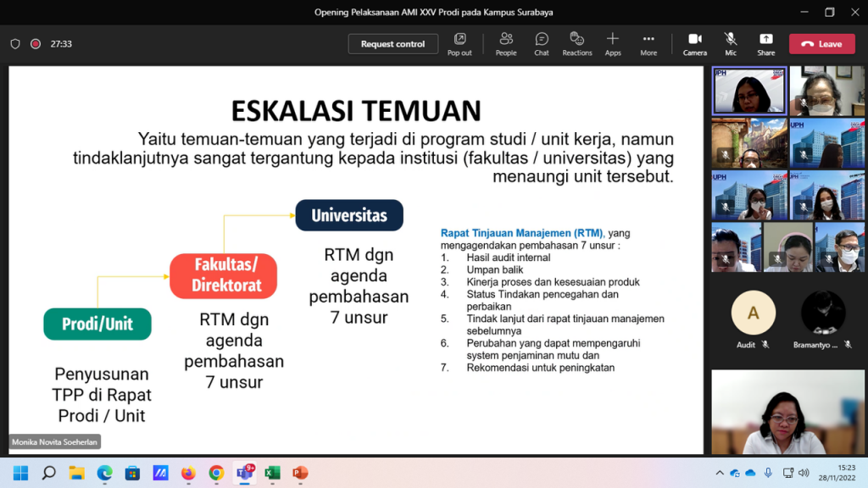Expand the More options menu
Screen dimensions: 868x488
pyautogui.click(x=648, y=43)
